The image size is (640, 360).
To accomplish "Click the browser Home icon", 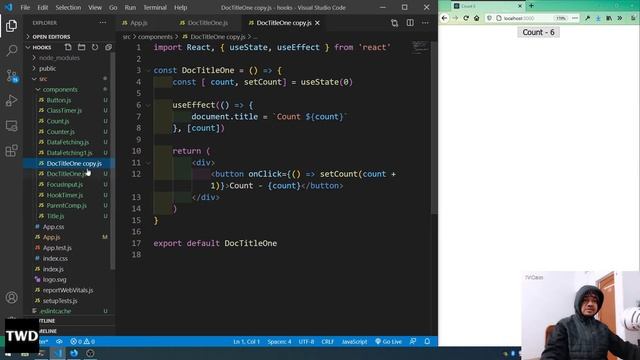I will coord(476,18).
